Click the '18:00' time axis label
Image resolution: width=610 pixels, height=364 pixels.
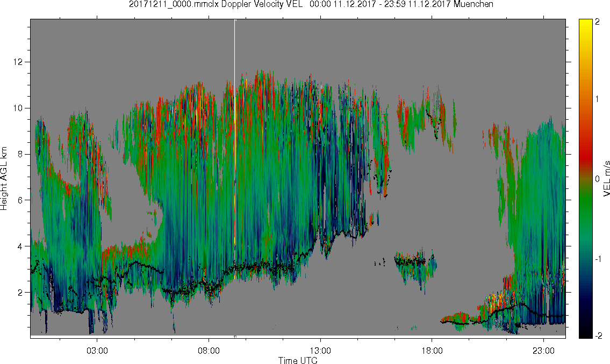(x=432, y=351)
